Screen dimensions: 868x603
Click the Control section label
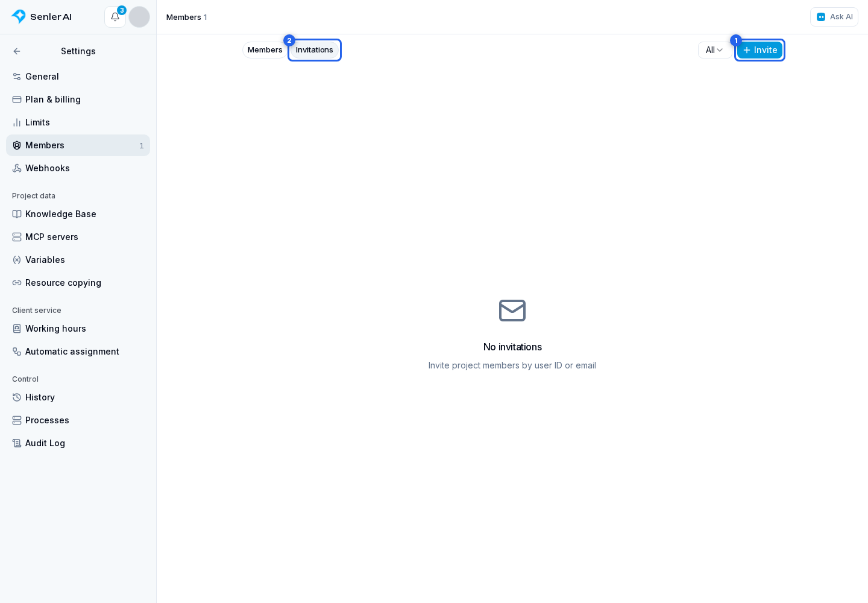click(25, 379)
